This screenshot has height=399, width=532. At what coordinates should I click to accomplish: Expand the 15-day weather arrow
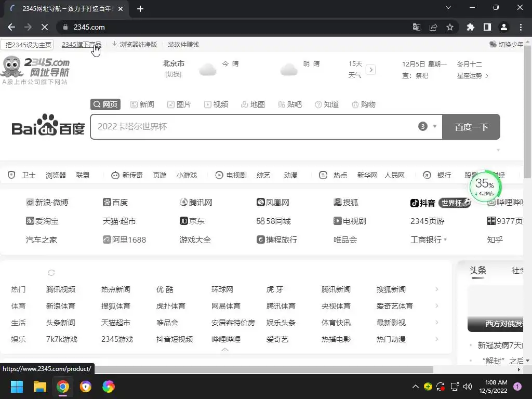click(x=371, y=70)
